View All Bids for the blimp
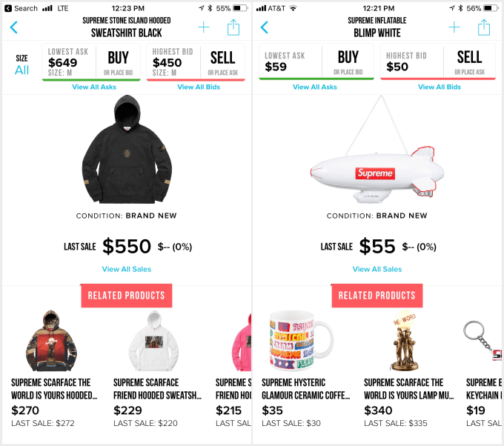This screenshot has height=446, width=504. tap(440, 87)
